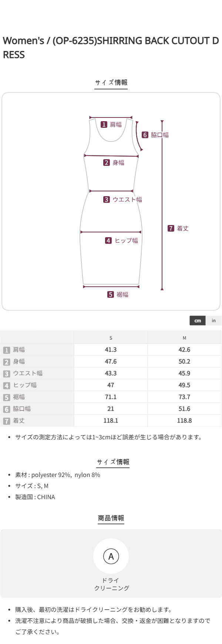Viewport: 222px width, 644px height.
Task: Click number 6 armhole badge in diagram
Action: click(x=145, y=135)
